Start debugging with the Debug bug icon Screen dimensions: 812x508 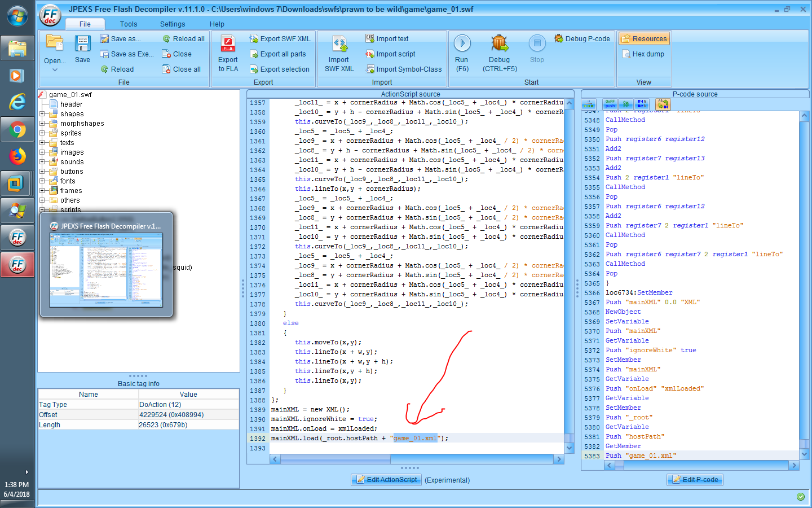(x=499, y=44)
